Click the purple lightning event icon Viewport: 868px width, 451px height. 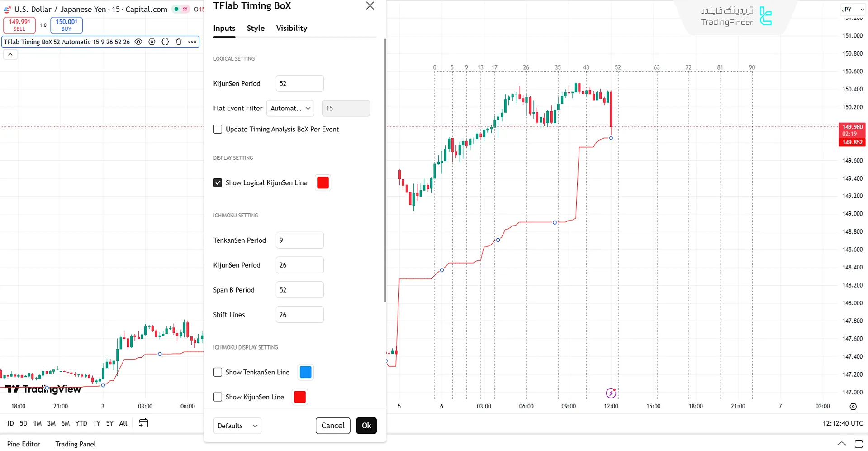[611, 393]
